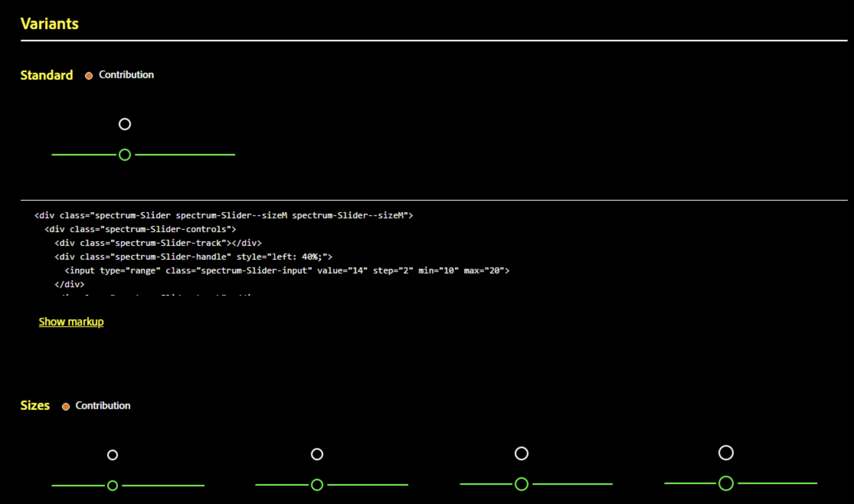Image resolution: width=854 pixels, height=504 pixels.
Task: Click the white circle above the Standard slider
Action: click(x=125, y=124)
